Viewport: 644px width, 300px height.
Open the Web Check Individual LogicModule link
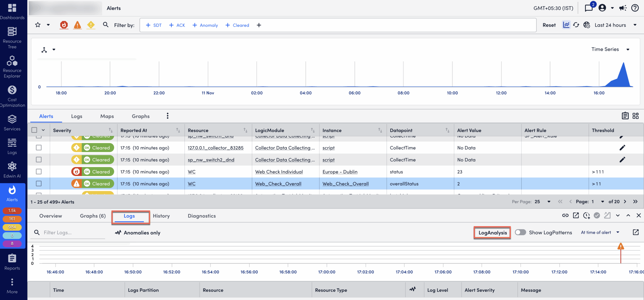click(x=279, y=172)
